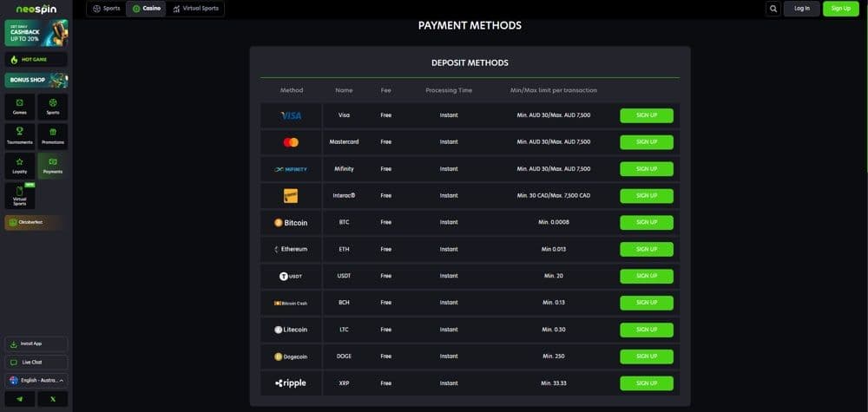The width and height of the screenshot is (868, 412).
Task: Click the 'Processing Time' column header
Action: (449, 90)
